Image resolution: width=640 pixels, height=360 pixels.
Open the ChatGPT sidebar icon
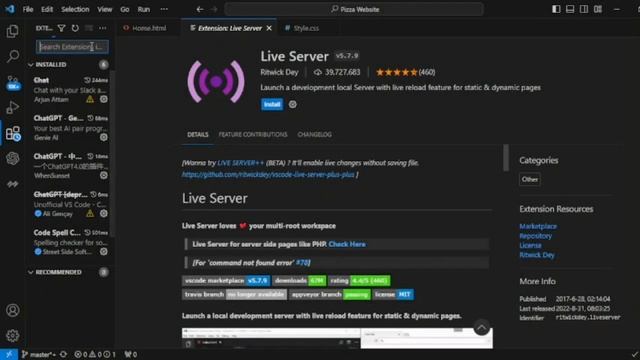tap(13, 158)
